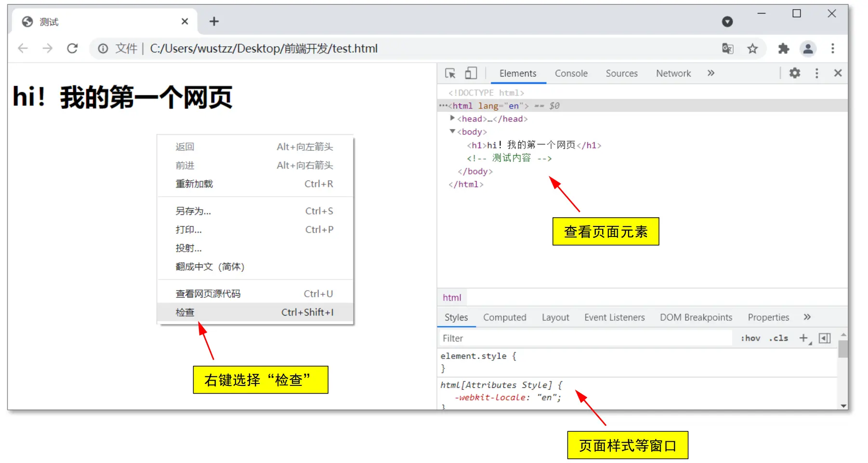Show more style pane tabs chevron

tap(807, 317)
